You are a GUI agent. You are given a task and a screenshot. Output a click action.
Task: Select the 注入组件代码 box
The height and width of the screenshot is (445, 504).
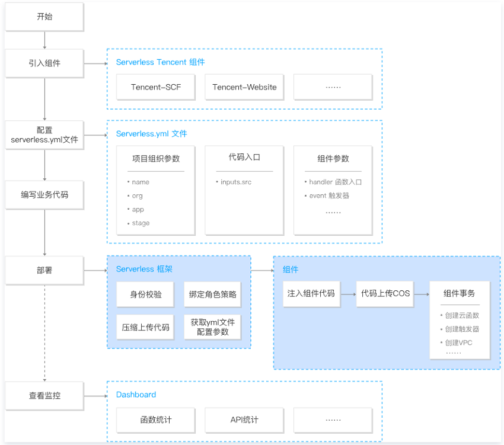(311, 294)
